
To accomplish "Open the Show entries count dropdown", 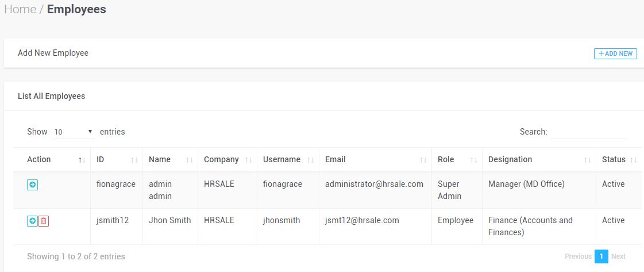I will point(74,132).
